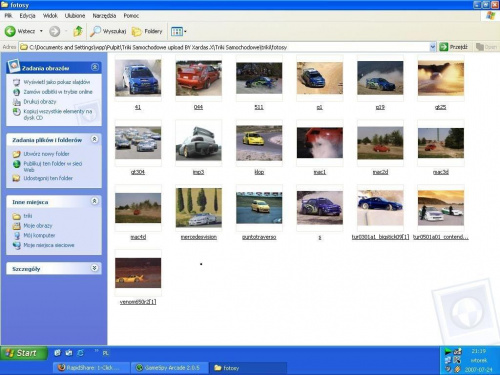Screen dimensions: 500x375
Task: Open Mój komputer link
Action: click(39, 235)
